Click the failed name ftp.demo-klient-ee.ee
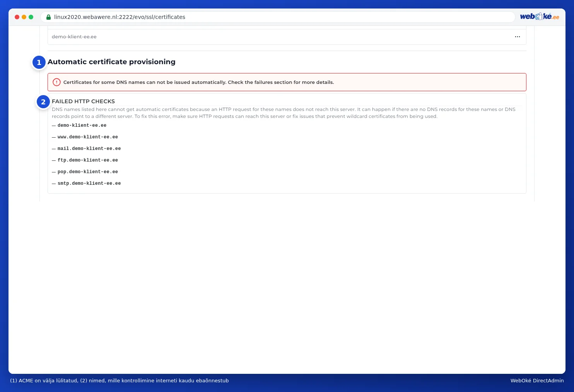 coord(88,160)
